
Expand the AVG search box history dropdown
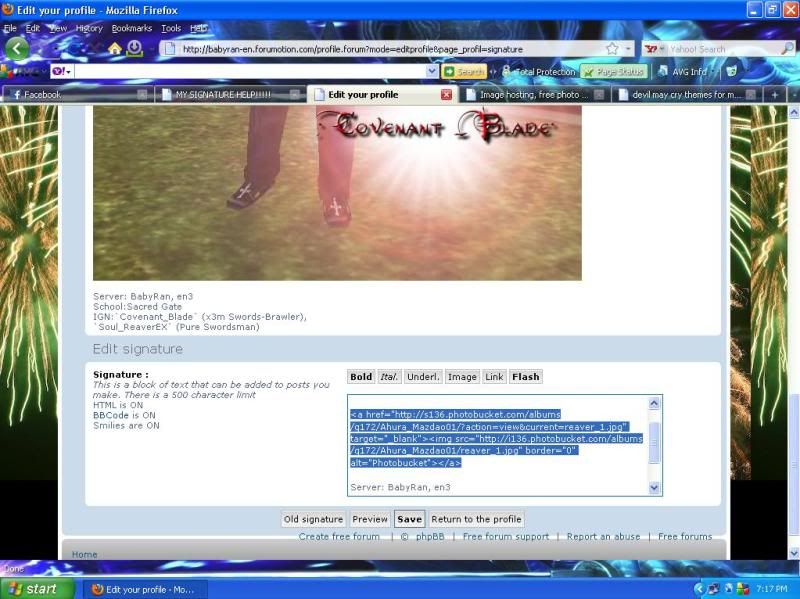432,71
